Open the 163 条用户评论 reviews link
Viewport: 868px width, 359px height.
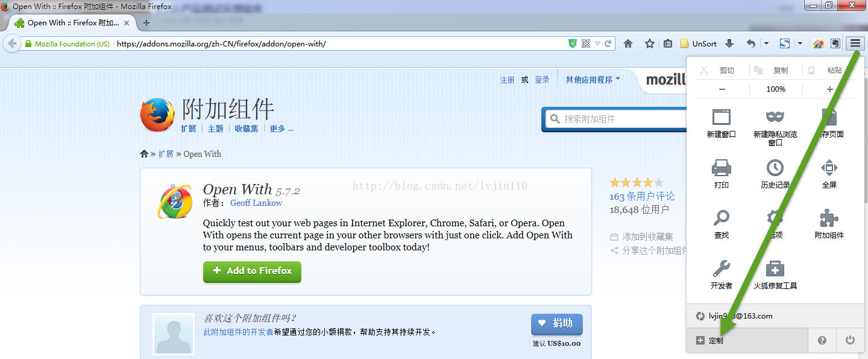pyautogui.click(x=642, y=196)
